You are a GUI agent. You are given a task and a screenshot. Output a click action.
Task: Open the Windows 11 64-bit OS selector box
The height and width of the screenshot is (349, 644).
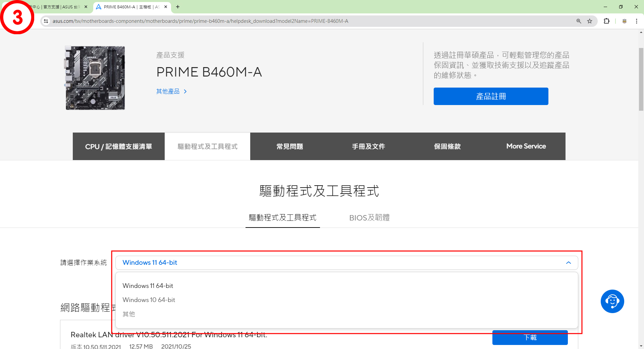[x=346, y=263]
